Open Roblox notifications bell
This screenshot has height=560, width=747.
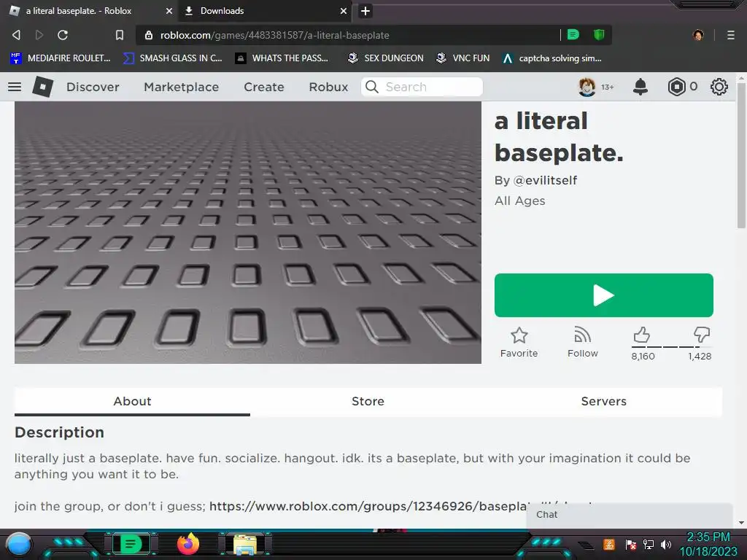tap(640, 87)
